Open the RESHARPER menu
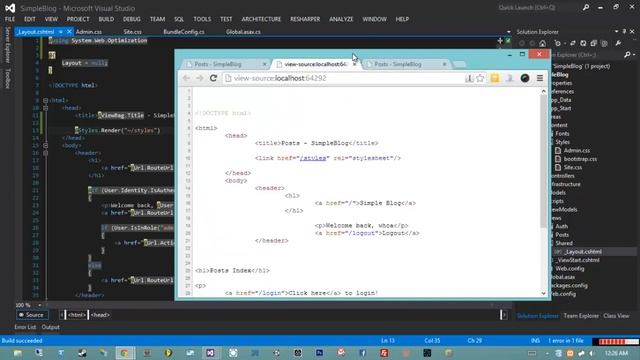Viewport: 640px width, 360px height. pos(305,19)
